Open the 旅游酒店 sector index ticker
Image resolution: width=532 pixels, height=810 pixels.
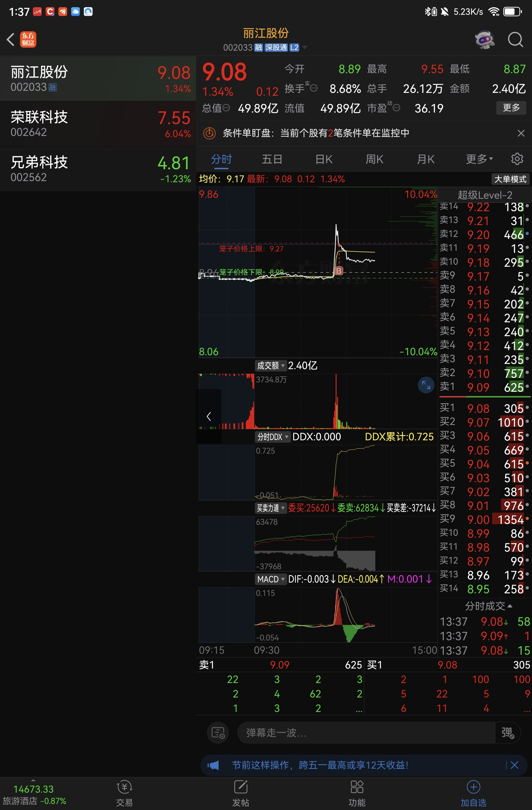[34, 795]
